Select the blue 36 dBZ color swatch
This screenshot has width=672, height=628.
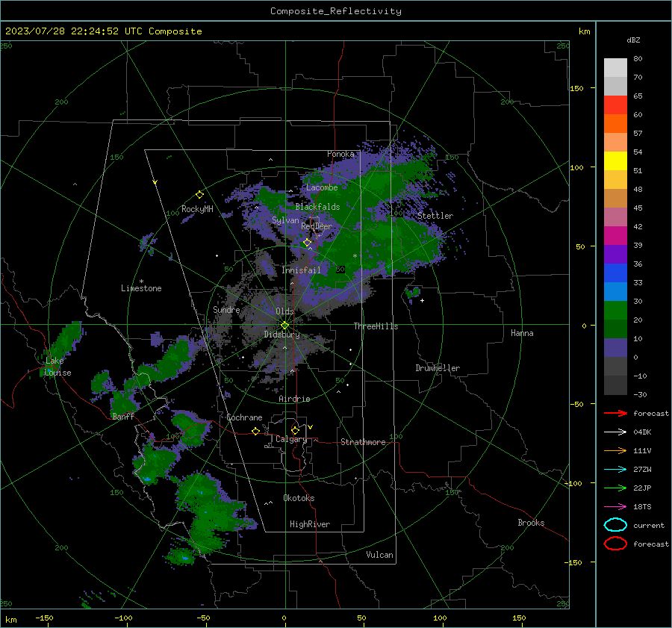coord(615,273)
